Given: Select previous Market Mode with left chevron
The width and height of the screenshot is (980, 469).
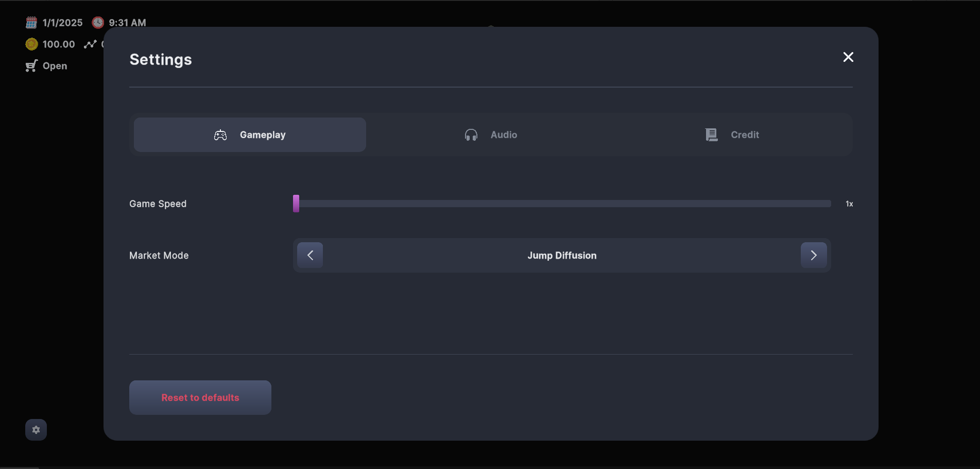Looking at the screenshot, I should pos(310,255).
